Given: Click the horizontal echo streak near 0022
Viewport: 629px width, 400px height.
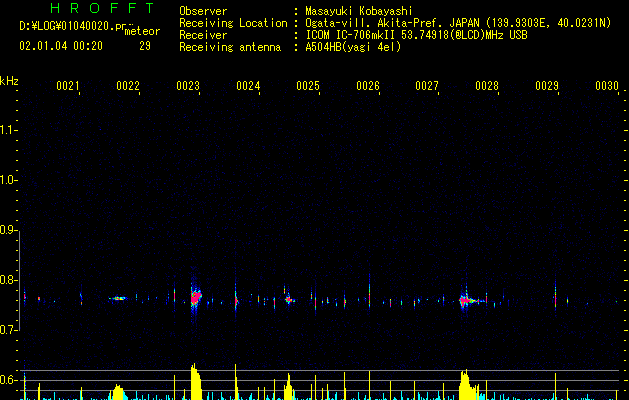Looking at the screenshot, I should coord(118,298).
